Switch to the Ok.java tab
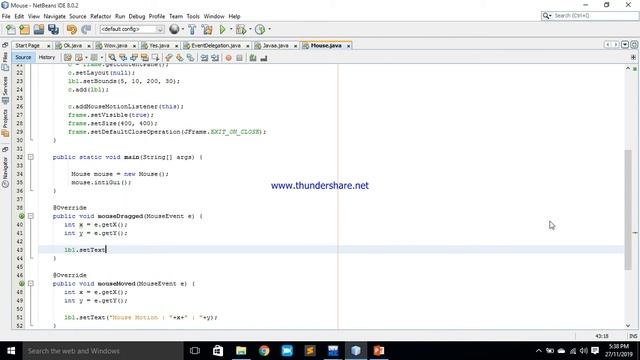Screen dimensions: 640x360 tap(73, 46)
